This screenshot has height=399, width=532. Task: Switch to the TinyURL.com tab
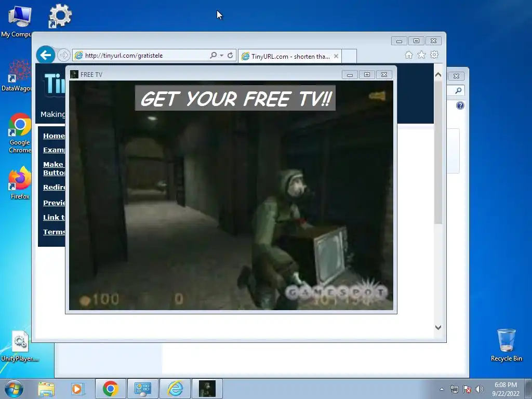tap(289, 56)
